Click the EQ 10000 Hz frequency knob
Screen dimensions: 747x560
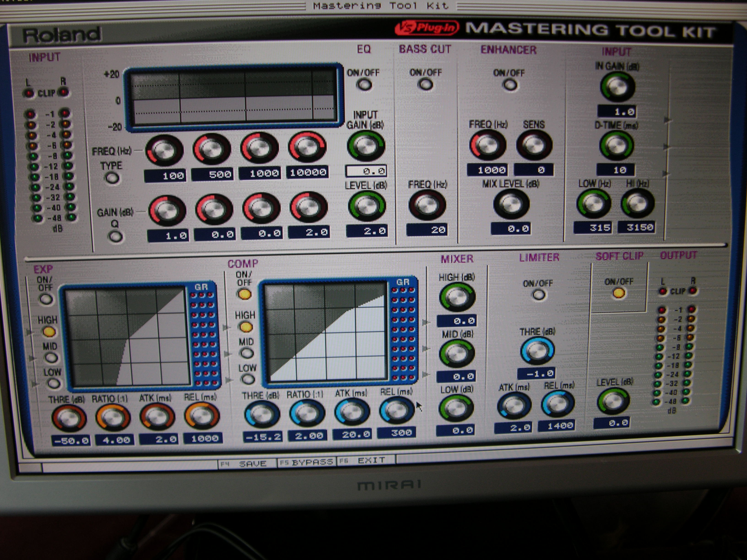coord(307,147)
